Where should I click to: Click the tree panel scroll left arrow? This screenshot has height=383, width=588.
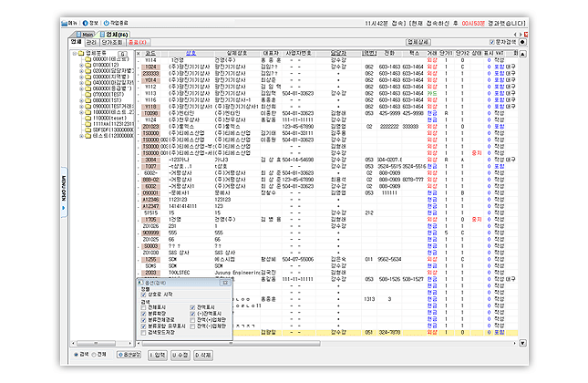point(73,343)
